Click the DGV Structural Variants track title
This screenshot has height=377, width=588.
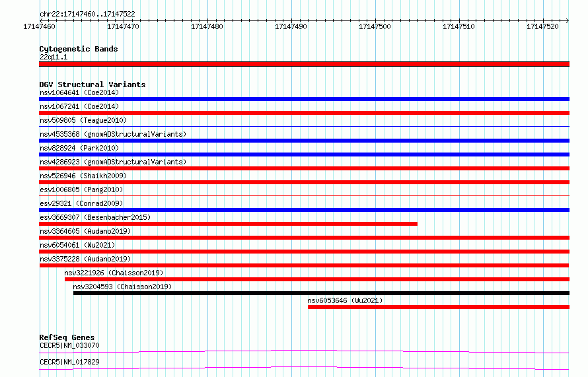[92, 85]
